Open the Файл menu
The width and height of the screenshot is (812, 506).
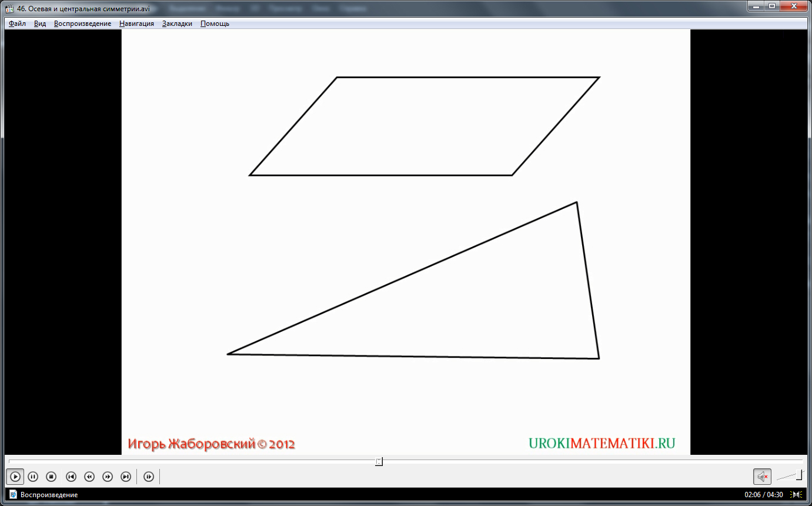click(17, 24)
